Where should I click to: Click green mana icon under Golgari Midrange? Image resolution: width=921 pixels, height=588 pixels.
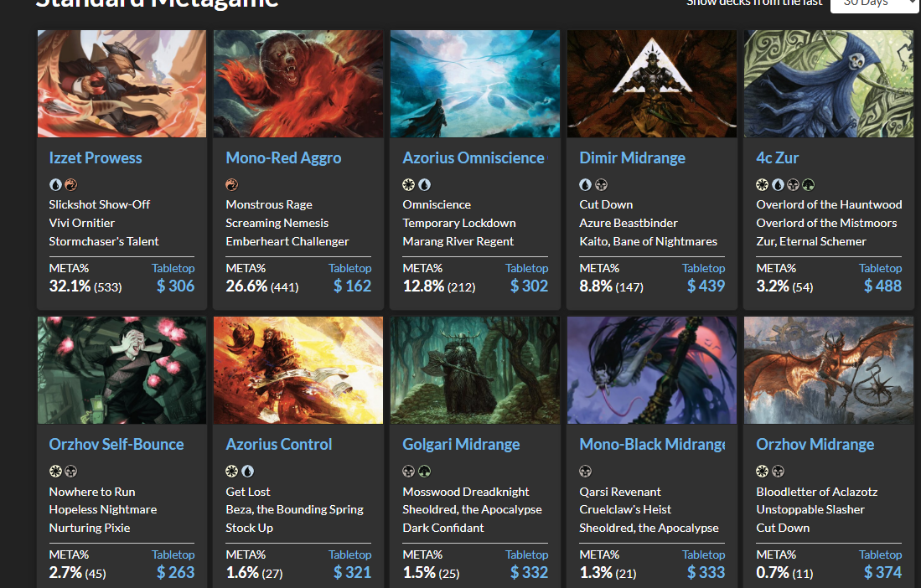point(425,472)
